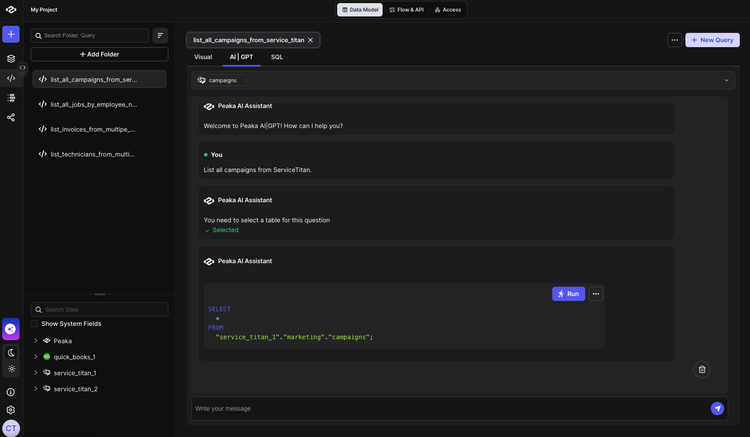Expand the service_titan_2 data source
750x437 pixels.
[35, 389]
